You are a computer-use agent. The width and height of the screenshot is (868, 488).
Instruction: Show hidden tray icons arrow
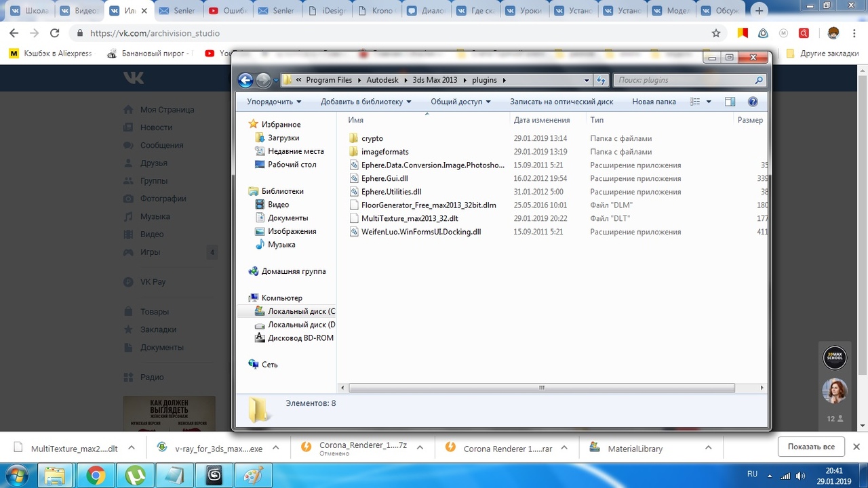(770, 475)
